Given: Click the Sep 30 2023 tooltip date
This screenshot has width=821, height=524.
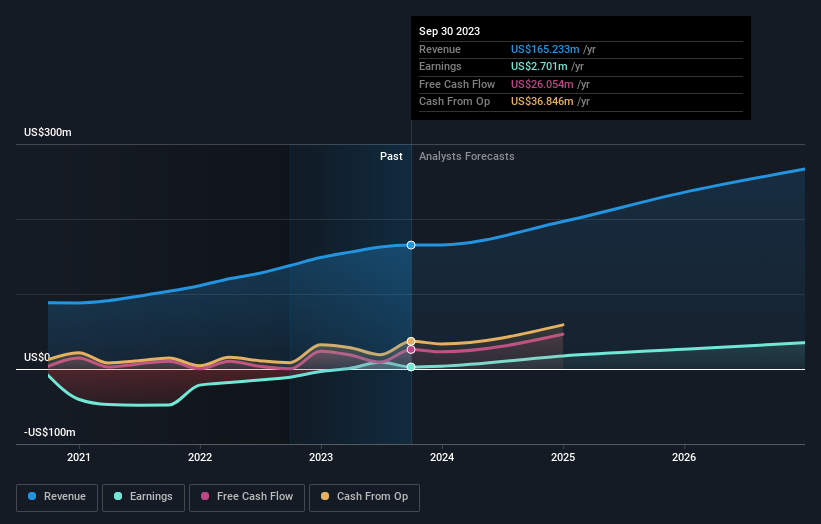Looking at the screenshot, I should 449,31.
